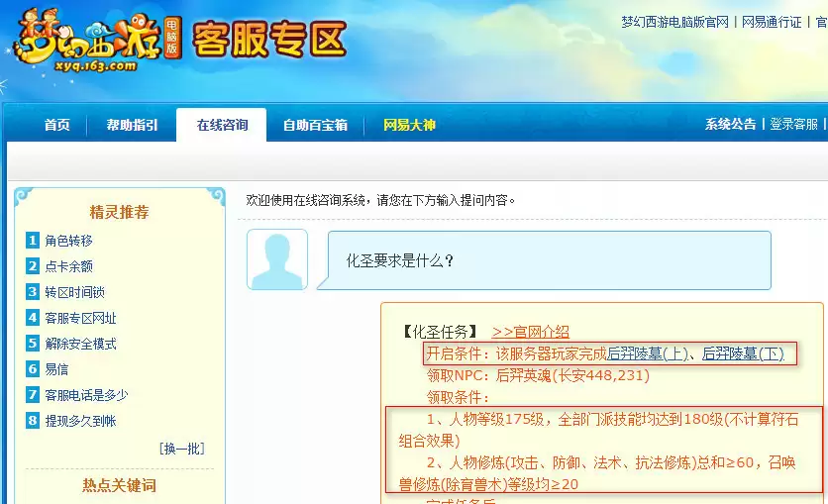The width and height of the screenshot is (828, 504).
Task: Switch to the 网易大神 tab
Action: pyautogui.click(x=409, y=125)
